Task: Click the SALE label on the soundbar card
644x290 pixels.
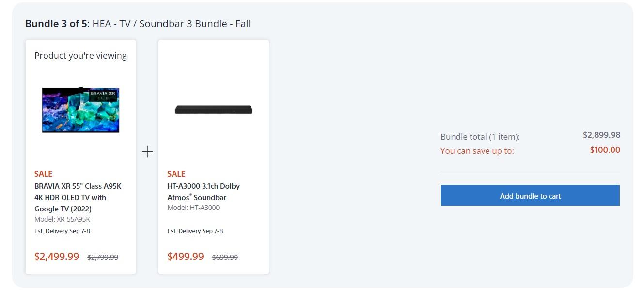Action: point(176,174)
